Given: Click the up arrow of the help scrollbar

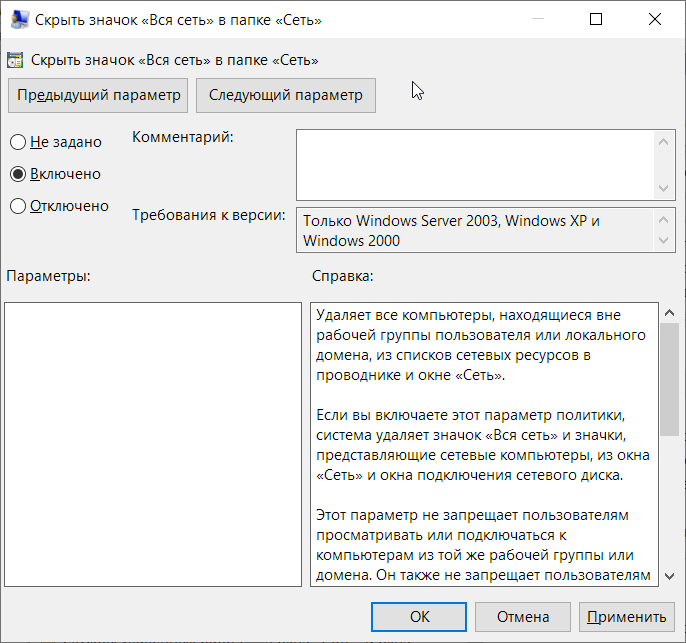Looking at the screenshot, I should click(669, 312).
